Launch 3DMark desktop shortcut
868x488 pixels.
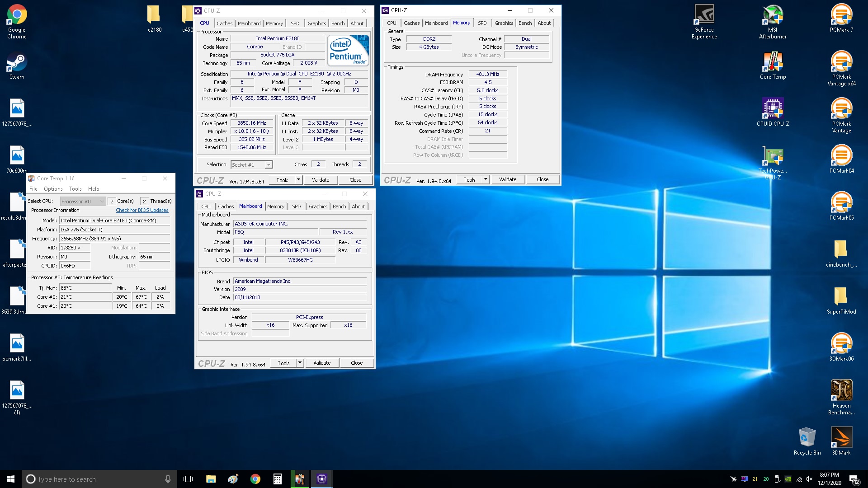[x=841, y=441]
